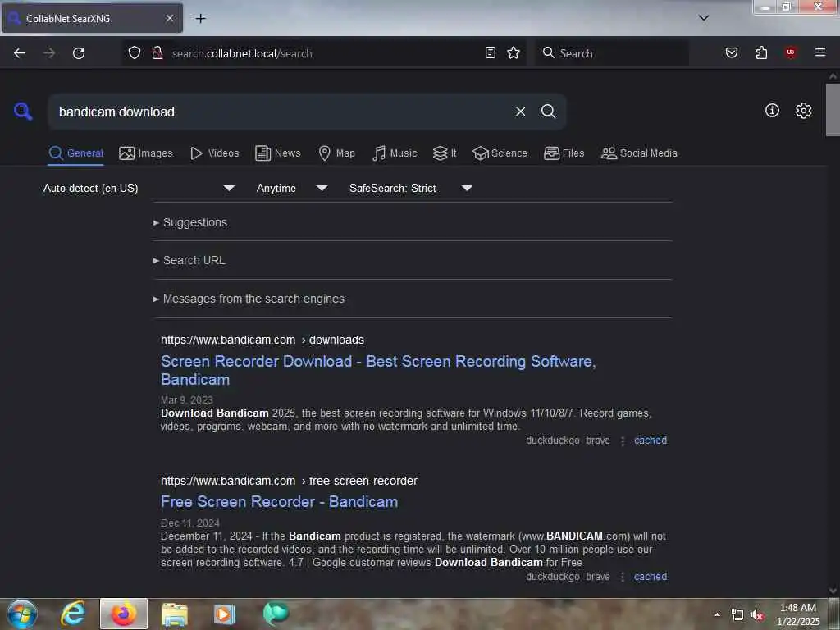Click the scrollbar down arrow
The height and width of the screenshot is (630, 840).
click(833, 591)
